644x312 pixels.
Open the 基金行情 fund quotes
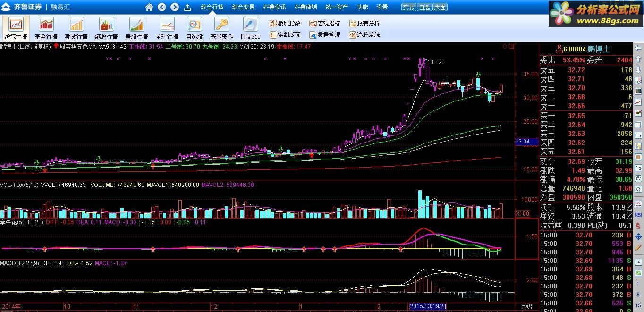tap(46, 28)
